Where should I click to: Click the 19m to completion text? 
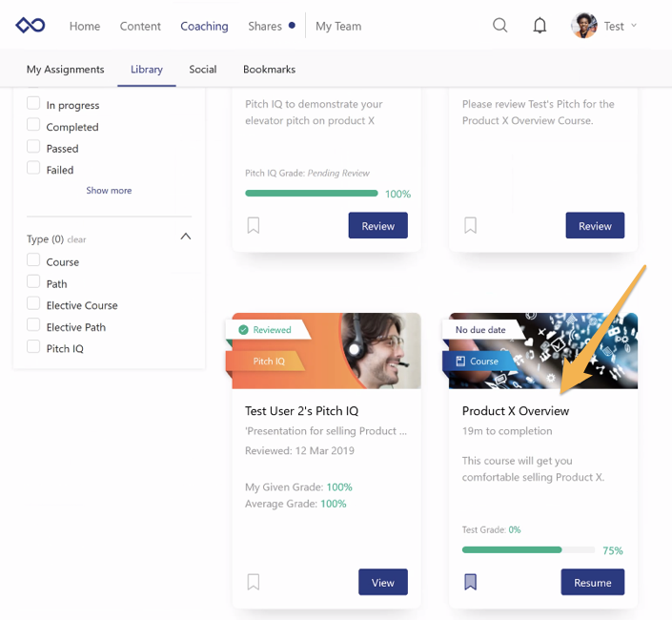coord(507,431)
